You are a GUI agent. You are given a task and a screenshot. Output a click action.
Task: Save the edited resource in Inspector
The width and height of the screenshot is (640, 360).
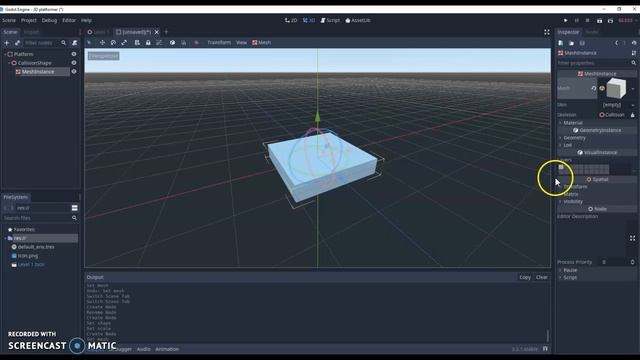pyautogui.click(x=582, y=43)
